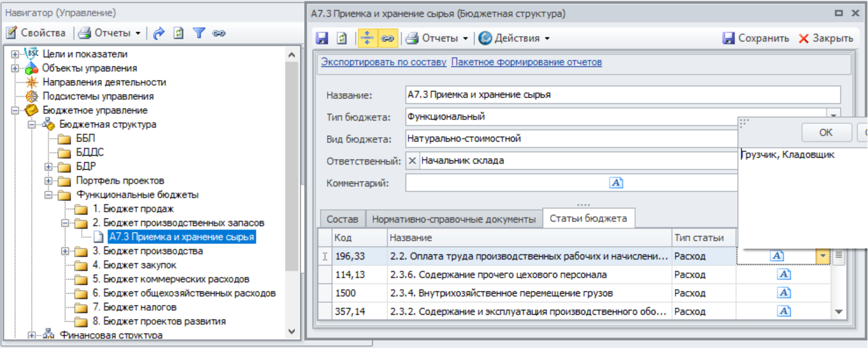
Task: Toggle chain link button in Navigator toolbar
Action: pos(219,33)
